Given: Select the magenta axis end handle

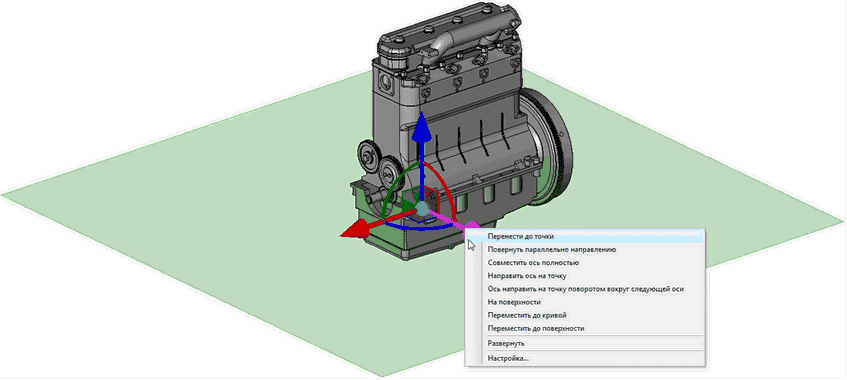Looking at the screenshot, I should coord(472,226).
